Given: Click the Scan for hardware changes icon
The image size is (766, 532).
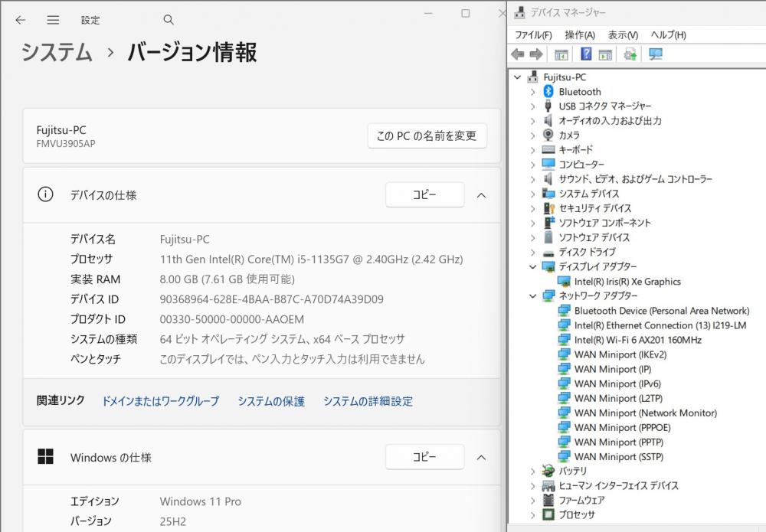Looking at the screenshot, I should (x=656, y=54).
